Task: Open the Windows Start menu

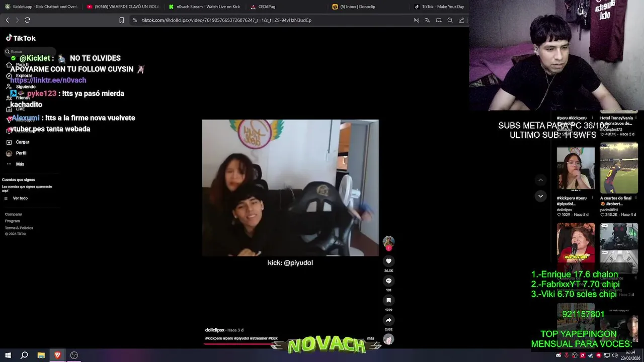Action: [x=8, y=355]
